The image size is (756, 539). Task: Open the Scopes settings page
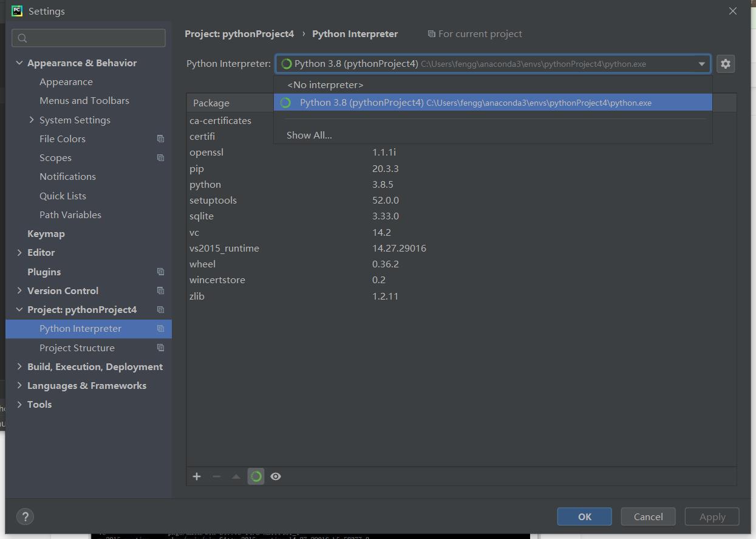(x=55, y=157)
